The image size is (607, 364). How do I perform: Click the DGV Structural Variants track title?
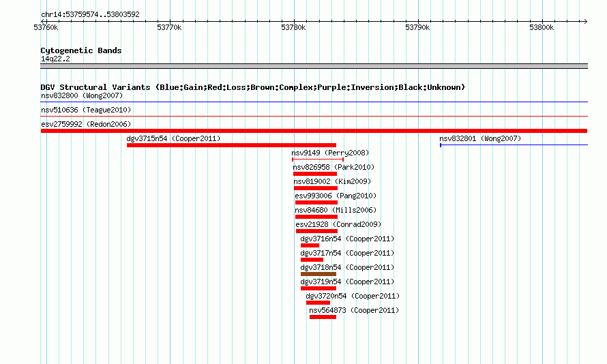(253, 87)
